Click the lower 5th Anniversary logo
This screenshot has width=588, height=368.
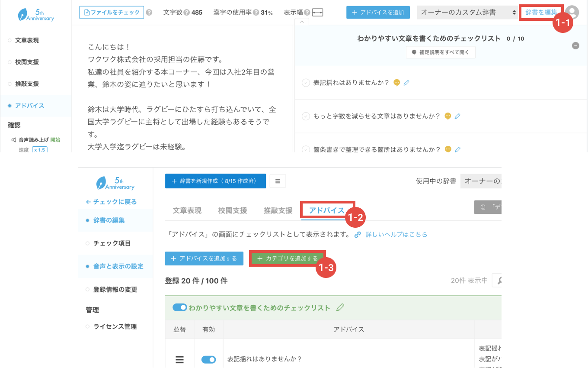click(115, 183)
